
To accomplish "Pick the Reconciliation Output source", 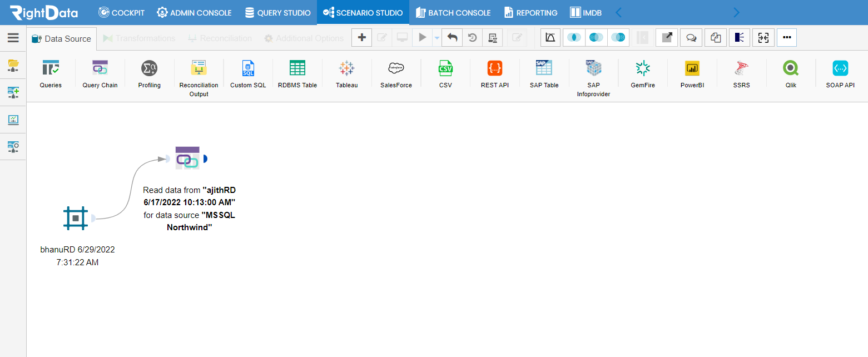I will (199, 78).
